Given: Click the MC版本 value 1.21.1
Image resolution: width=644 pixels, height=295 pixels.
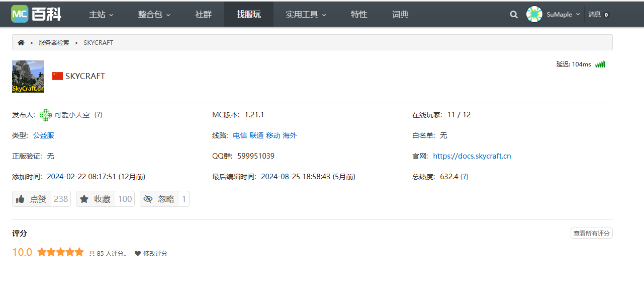Looking at the screenshot, I should coord(254,115).
